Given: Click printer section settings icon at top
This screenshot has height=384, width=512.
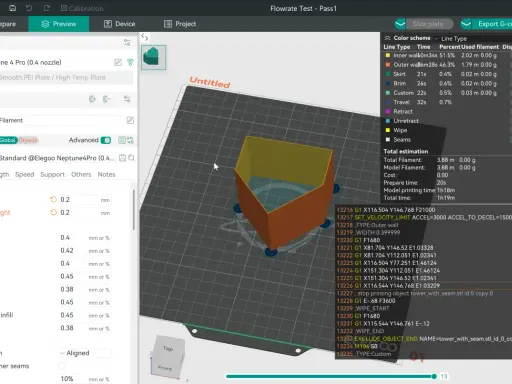Looking at the screenshot, I should click(x=127, y=43).
